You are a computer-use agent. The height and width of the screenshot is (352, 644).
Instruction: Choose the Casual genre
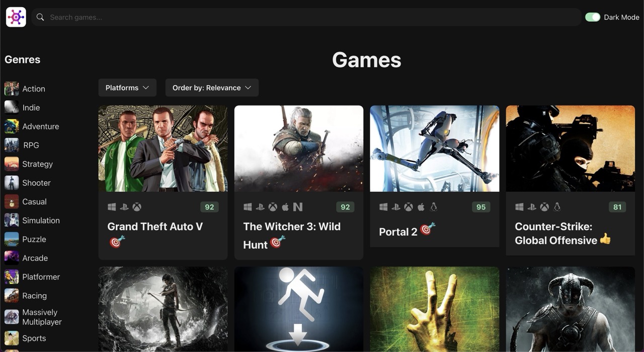tap(35, 201)
